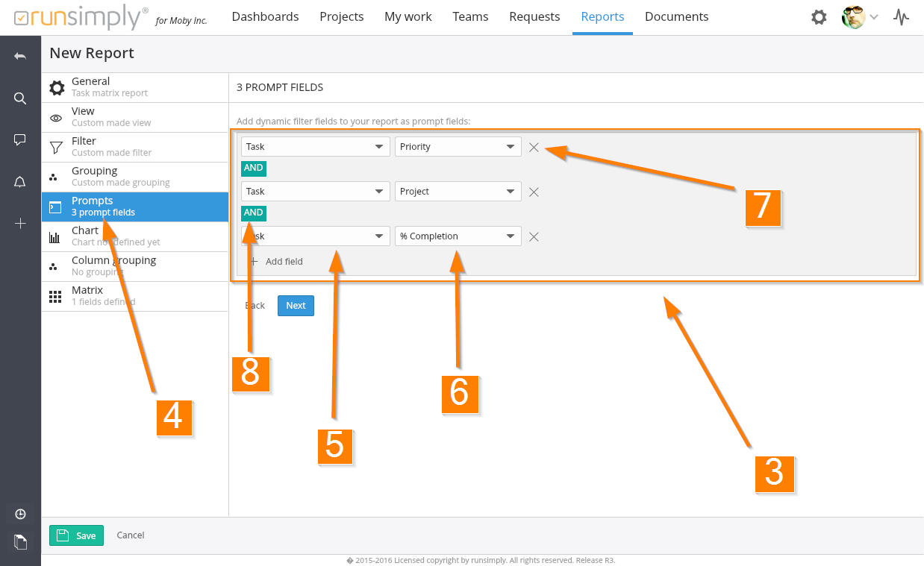This screenshot has height=566, width=924.
Task: Click the plus icon in left sidebar
Action: (20, 224)
